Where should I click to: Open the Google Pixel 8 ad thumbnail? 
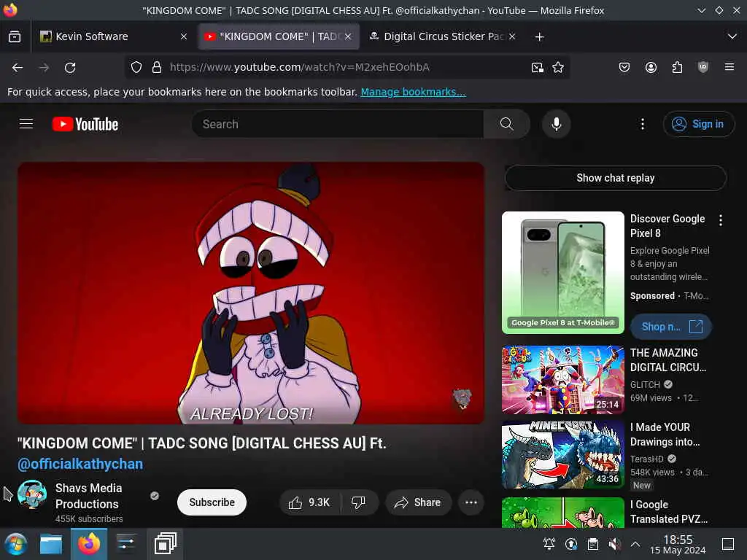click(562, 273)
